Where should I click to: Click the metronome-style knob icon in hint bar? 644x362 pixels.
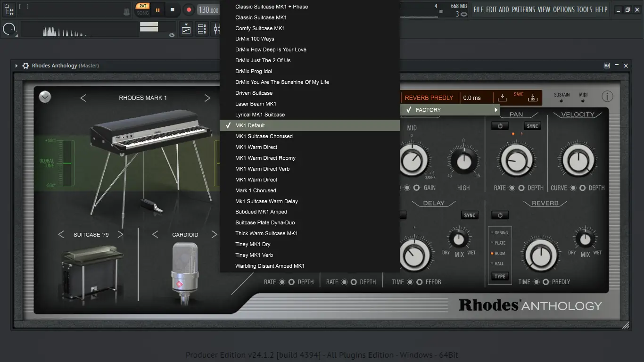[x=127, y=11]
